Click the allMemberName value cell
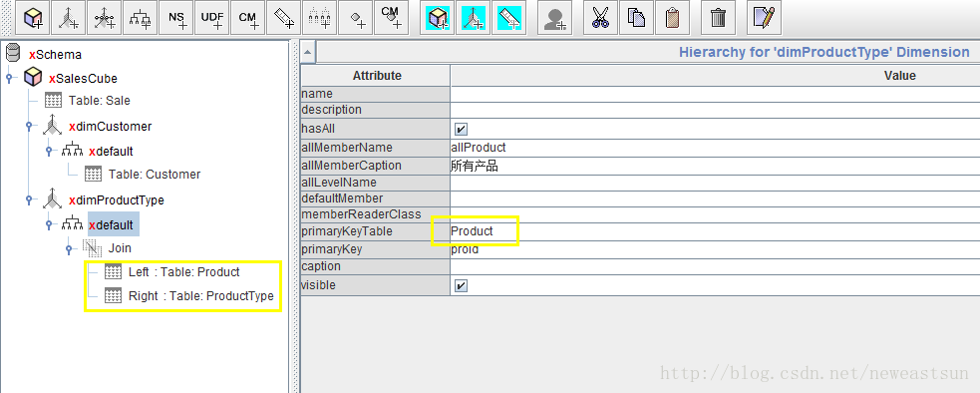This screenshot has width=980, height=393. pos(715,148)
